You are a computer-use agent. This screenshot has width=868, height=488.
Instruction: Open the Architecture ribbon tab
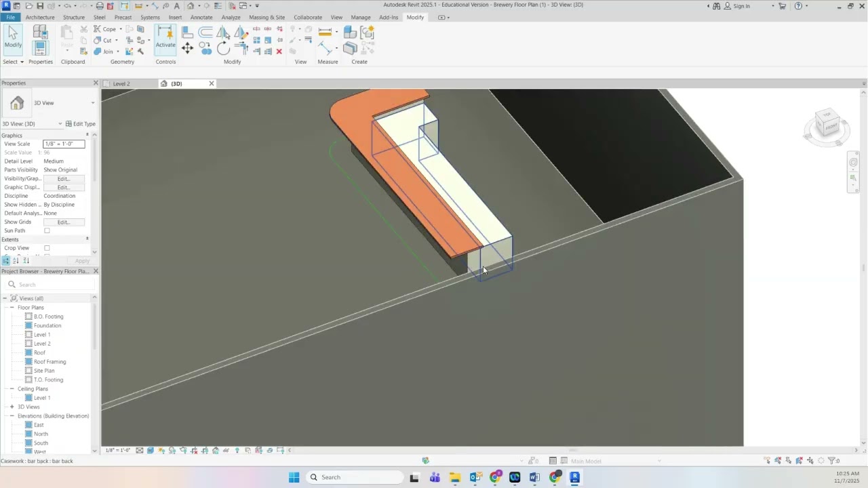tap(40, 18)
